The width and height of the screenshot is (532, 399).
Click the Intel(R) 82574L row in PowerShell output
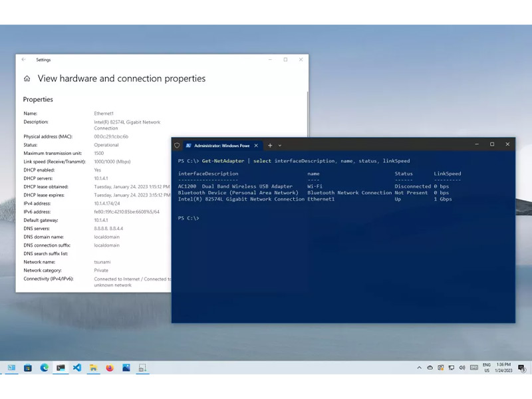tap(315, 199)
